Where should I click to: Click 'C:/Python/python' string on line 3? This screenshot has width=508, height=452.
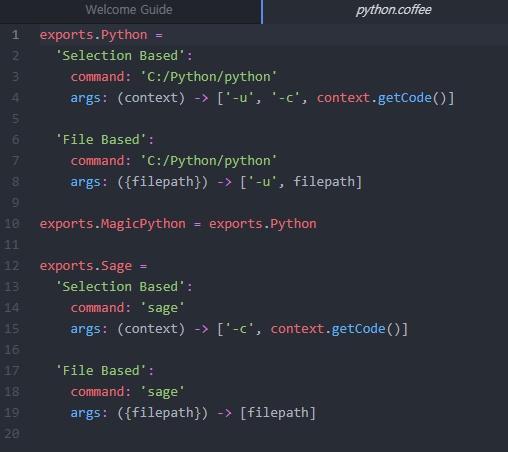pos(208,77)
